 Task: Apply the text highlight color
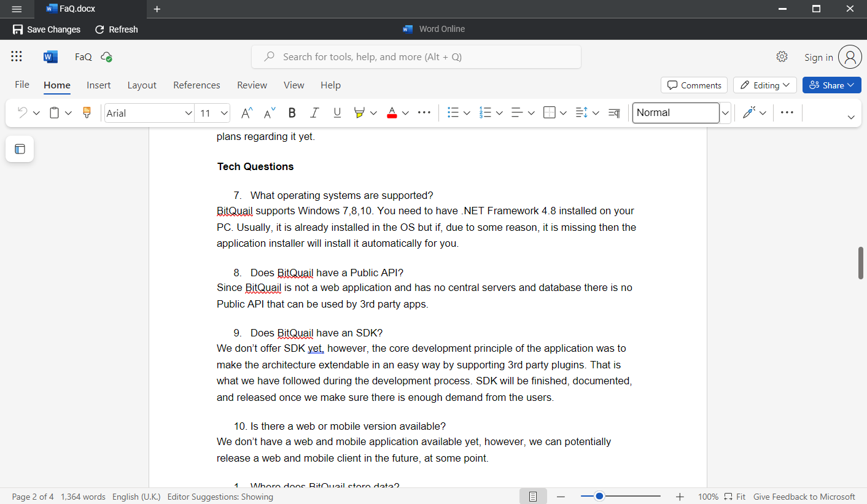tap(359, 112)
